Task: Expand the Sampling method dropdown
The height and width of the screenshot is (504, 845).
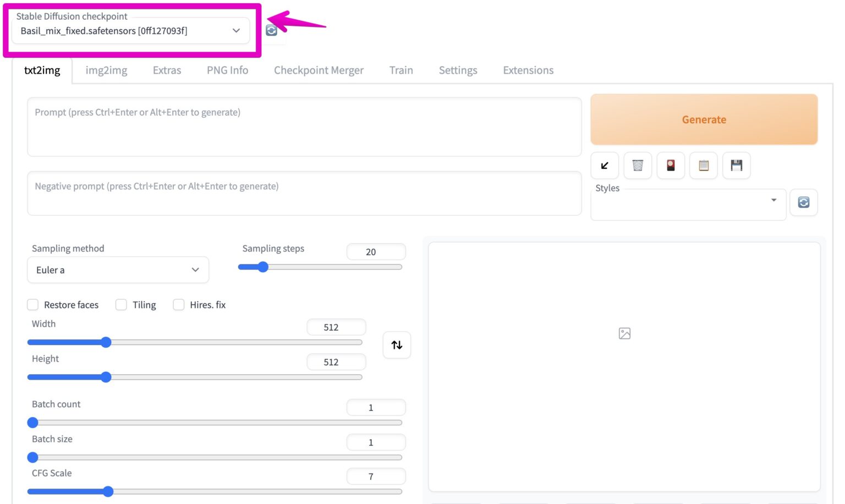Action: point(118,270)
